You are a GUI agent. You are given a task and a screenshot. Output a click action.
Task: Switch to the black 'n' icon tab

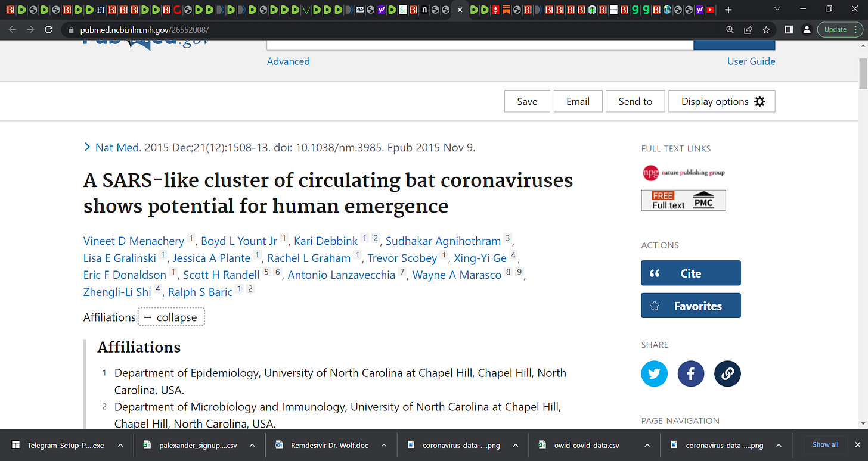[x=424, y=10]
